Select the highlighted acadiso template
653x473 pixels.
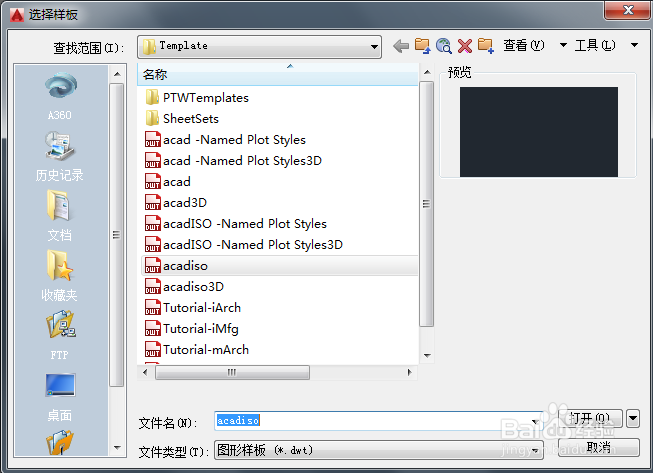[279, 265]
